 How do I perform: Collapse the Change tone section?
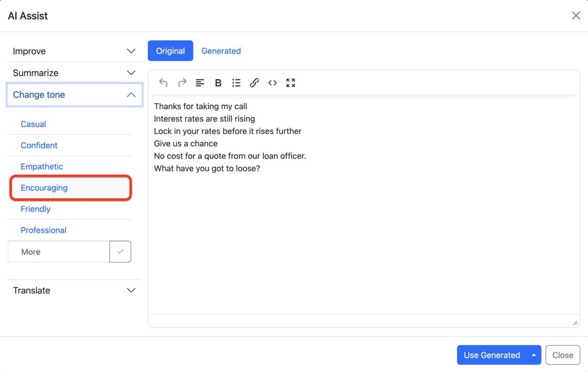click(x=74, y=95)
